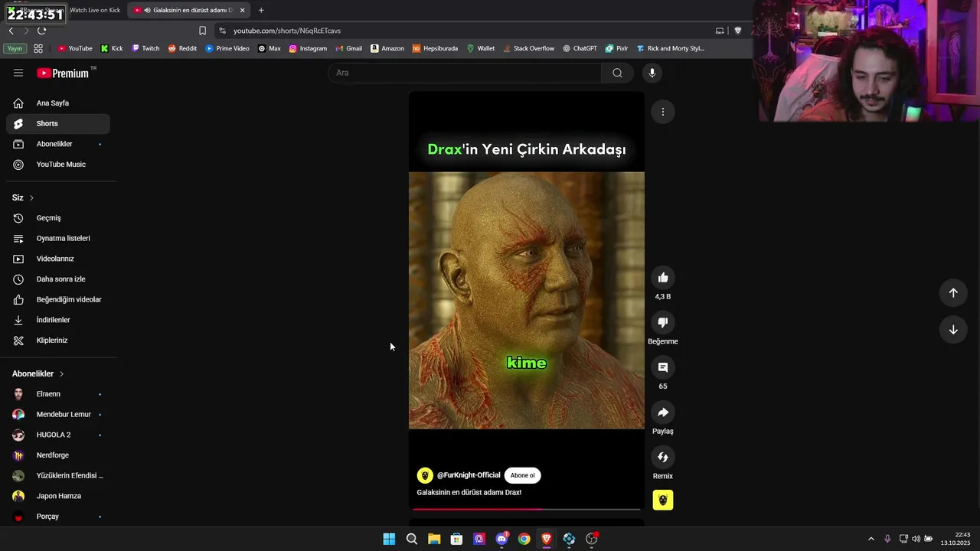Start voice search with the microphone
The image size is (980, 551).
point(652,73)
